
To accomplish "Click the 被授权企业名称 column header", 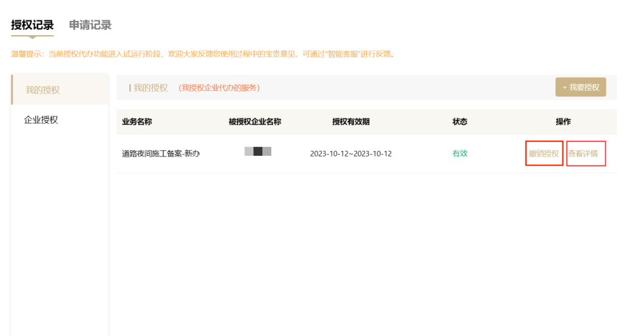I will (x=255, y=122).
